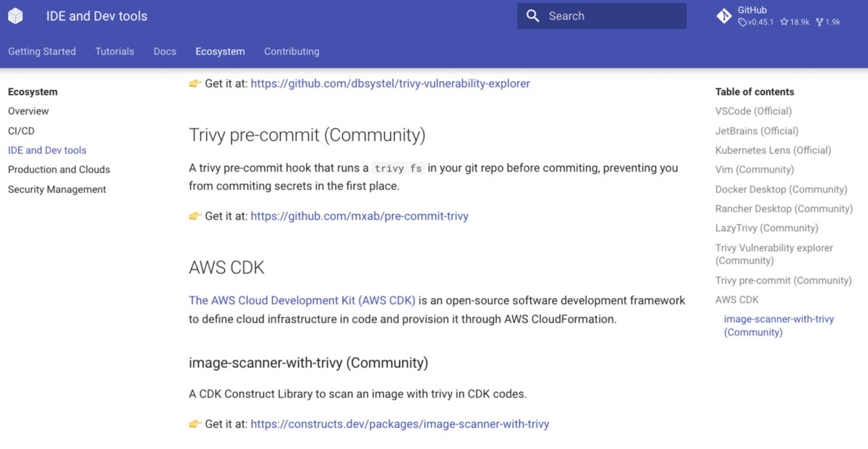Jump to Trivy Vulnerability explorer (Community) in contents
Viewport: 868px width, 449px height.
(774, 255)
